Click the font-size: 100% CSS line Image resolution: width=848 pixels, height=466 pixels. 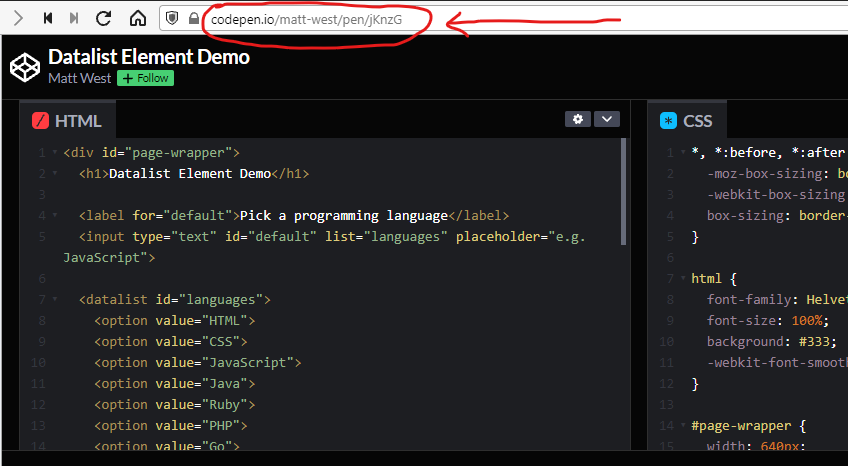coord(768,321)
